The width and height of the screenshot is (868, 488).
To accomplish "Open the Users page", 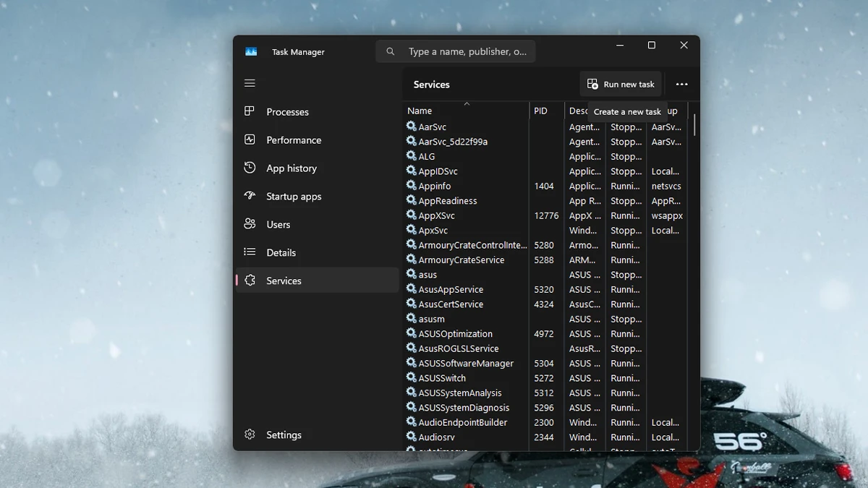I will (x=317, y=224).
